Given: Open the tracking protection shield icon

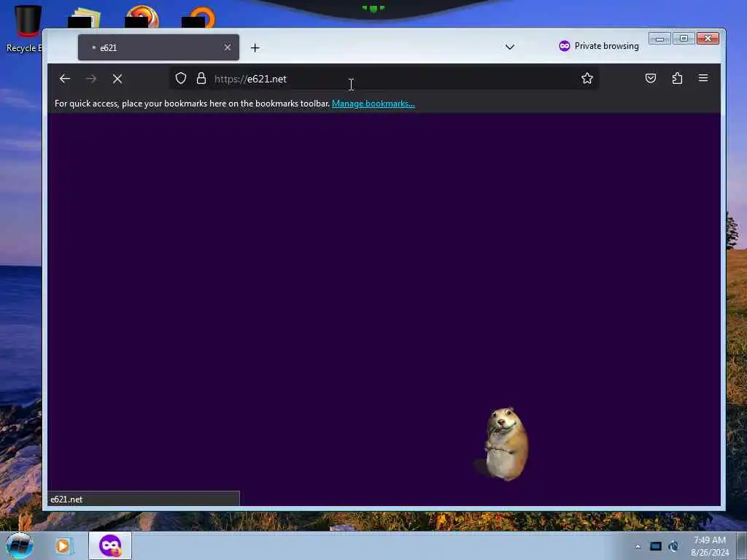Looking at the screenshot, I should coord(181,78).
